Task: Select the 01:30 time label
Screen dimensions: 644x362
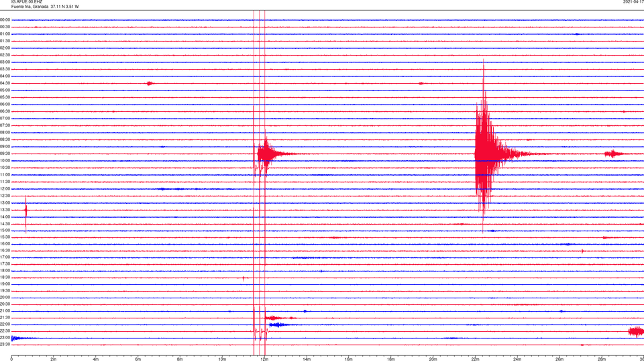Action: tap(5, 41)
